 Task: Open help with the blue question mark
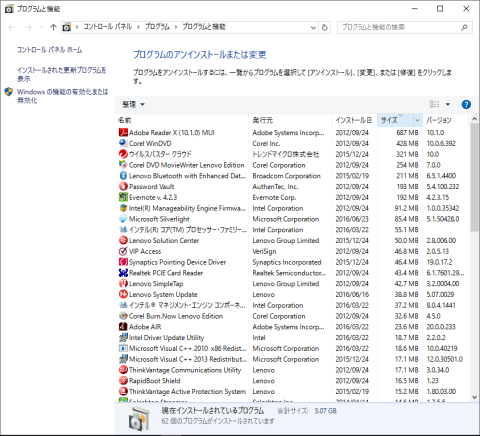click(466, 104)
